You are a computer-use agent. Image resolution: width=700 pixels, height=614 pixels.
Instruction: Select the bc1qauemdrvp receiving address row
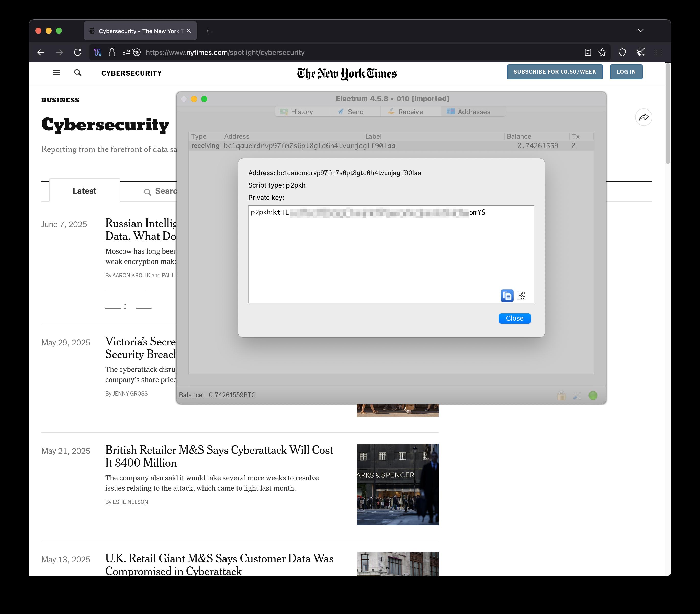pyautogui.click(x=391, y=146)
